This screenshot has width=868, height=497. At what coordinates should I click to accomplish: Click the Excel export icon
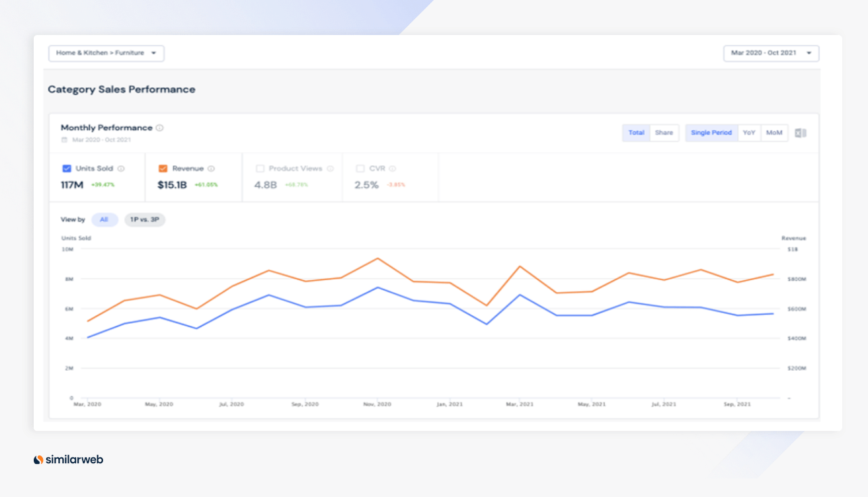(801, 133)
